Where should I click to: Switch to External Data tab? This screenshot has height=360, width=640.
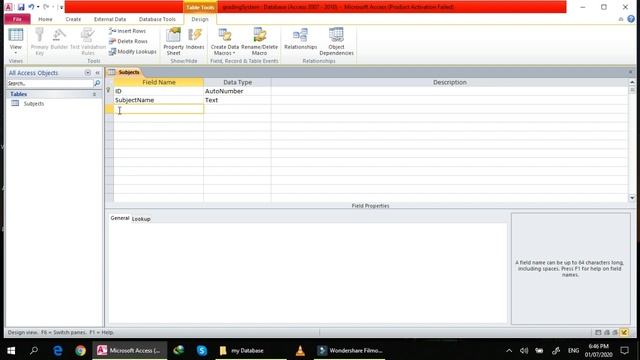pyautogui.click(x=110, y=19)
